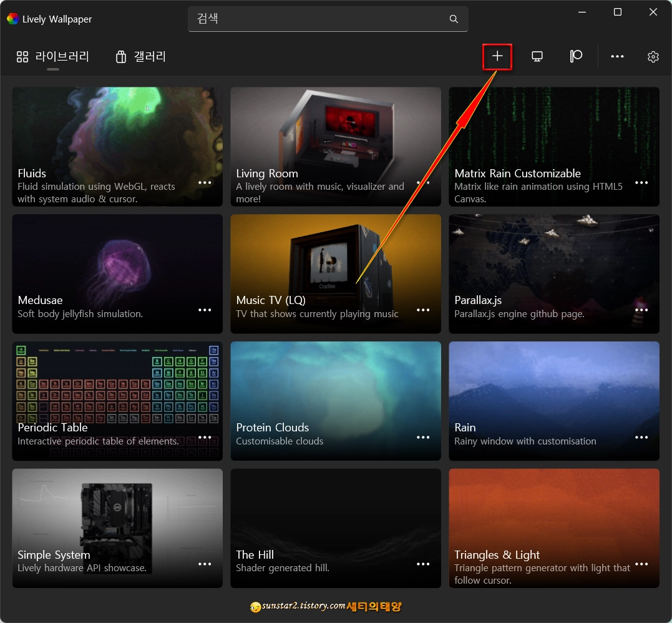Image resolution: width=672 pixels, height=623 pixels.
Task: Click the search magnifier icon
Action: tap(454, 19)
